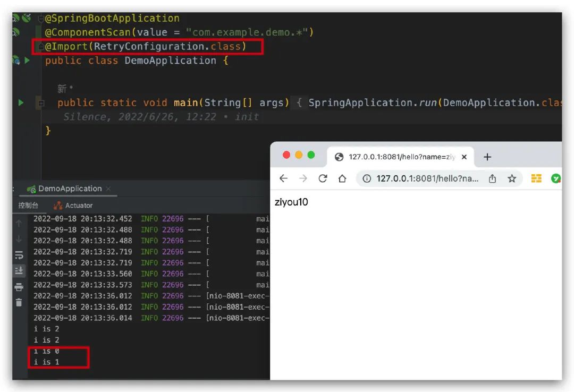Click the console up-arrow stack trace button
The width and height of the screenshot is (574, 392).
click(19, 223)
